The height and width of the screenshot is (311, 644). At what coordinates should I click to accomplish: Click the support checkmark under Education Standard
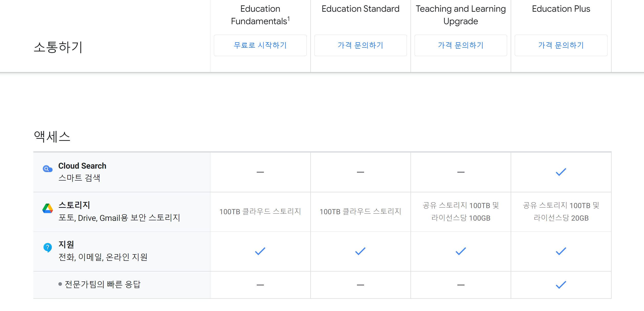click(360, 251)
